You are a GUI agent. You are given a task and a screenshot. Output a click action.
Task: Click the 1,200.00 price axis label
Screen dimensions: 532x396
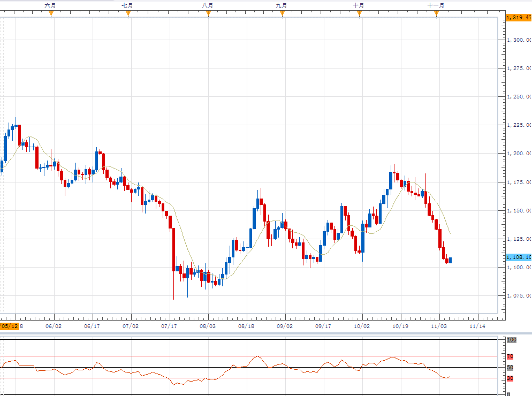pos(519,154)
